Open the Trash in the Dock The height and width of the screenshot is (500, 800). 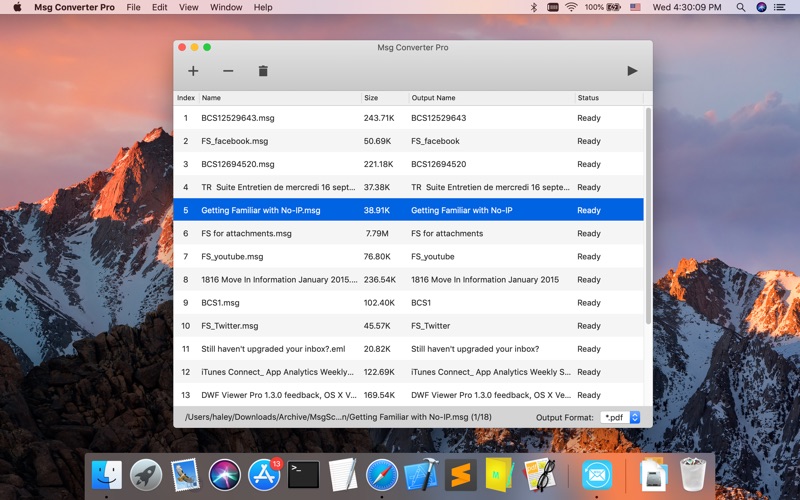pos(693,474)
